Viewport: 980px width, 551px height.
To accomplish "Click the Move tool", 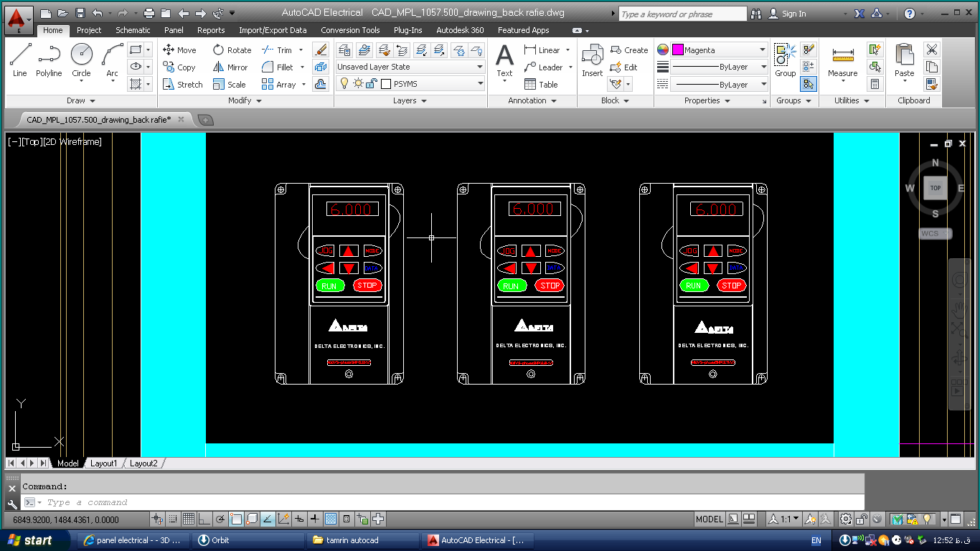I will click(179, 50).
